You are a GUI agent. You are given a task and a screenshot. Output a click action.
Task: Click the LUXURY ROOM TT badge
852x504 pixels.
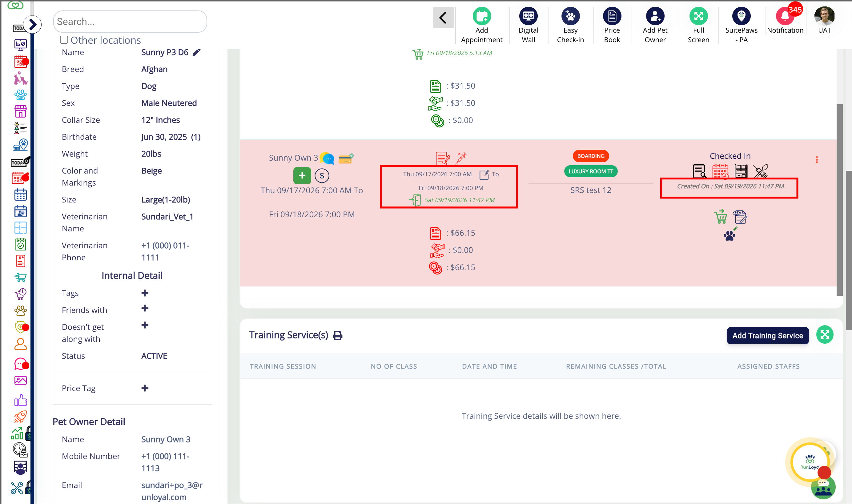[x=591, y=171]
